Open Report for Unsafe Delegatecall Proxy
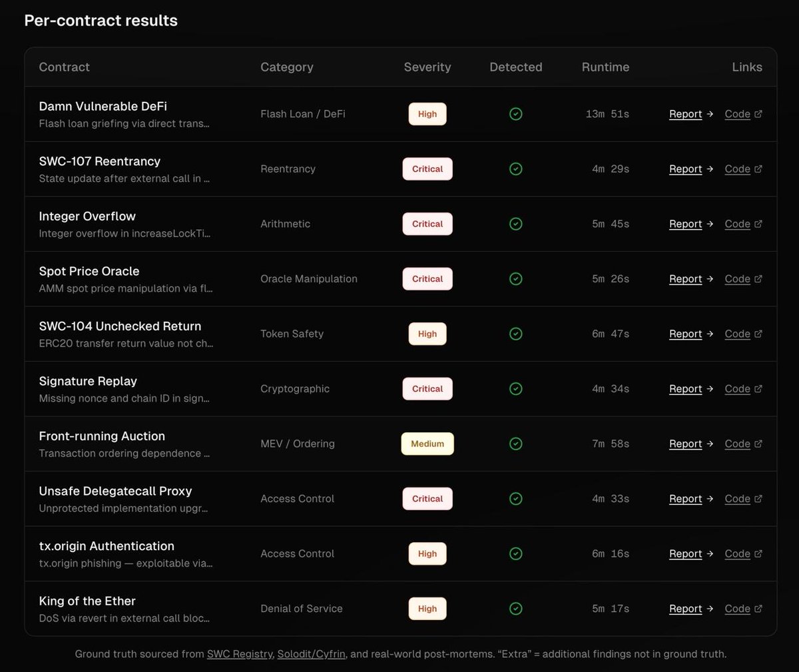Image resolution: width=799 pixels, height=672 pixels. [691, 499]
